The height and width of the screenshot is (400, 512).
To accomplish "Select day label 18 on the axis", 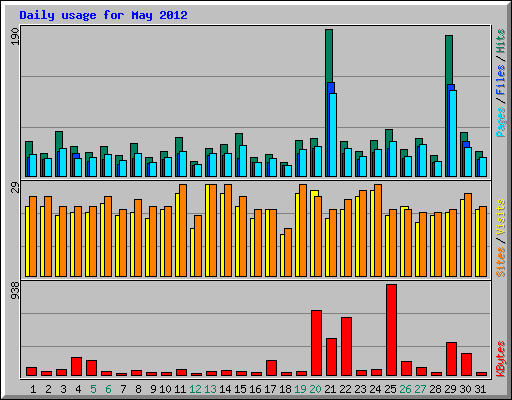I will pos(285,389).
